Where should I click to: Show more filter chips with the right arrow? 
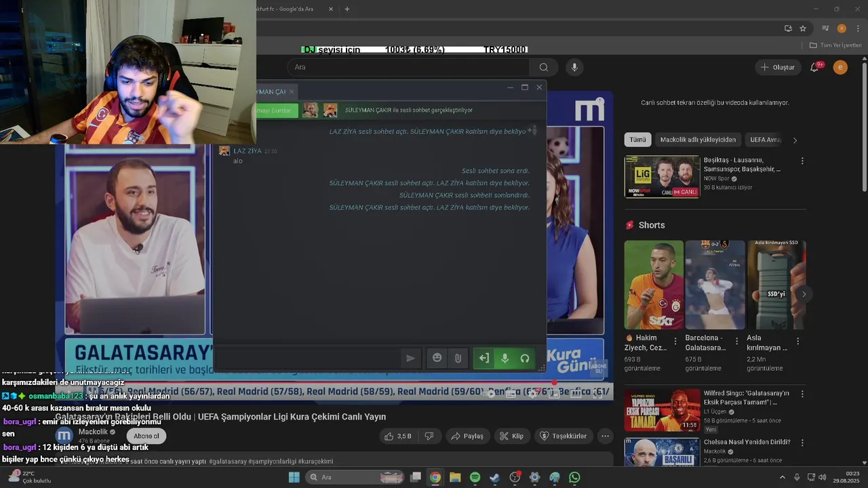click(795, 140)
